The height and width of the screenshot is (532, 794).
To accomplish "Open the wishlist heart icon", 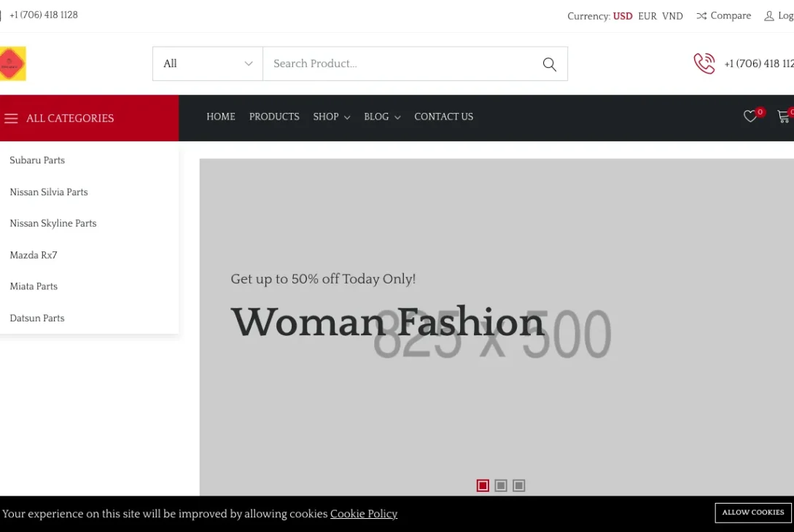I will point(750,117).
